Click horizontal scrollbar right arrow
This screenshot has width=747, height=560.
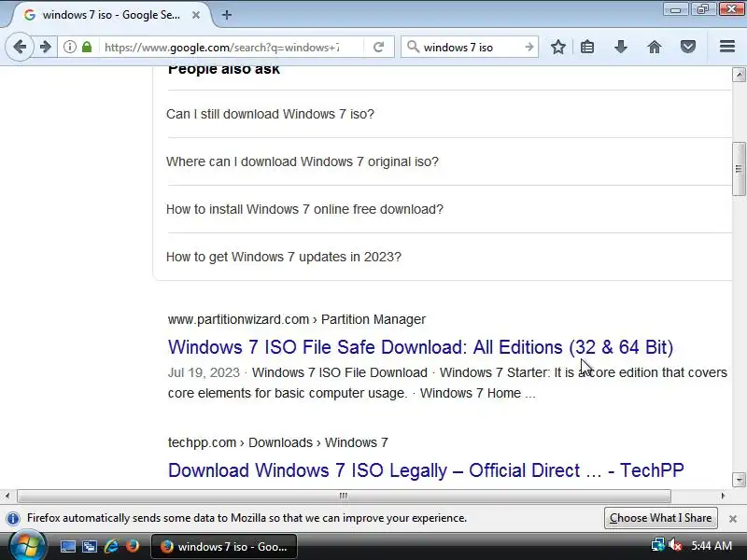(x=723, y=496)
